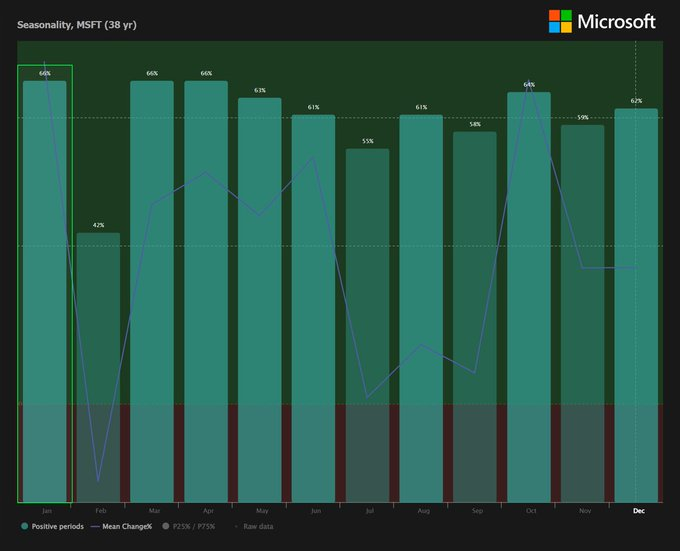Enable the P25% / P75% legend label
Image resolution: width=680 pixels, height=551 pixels.
194,526
